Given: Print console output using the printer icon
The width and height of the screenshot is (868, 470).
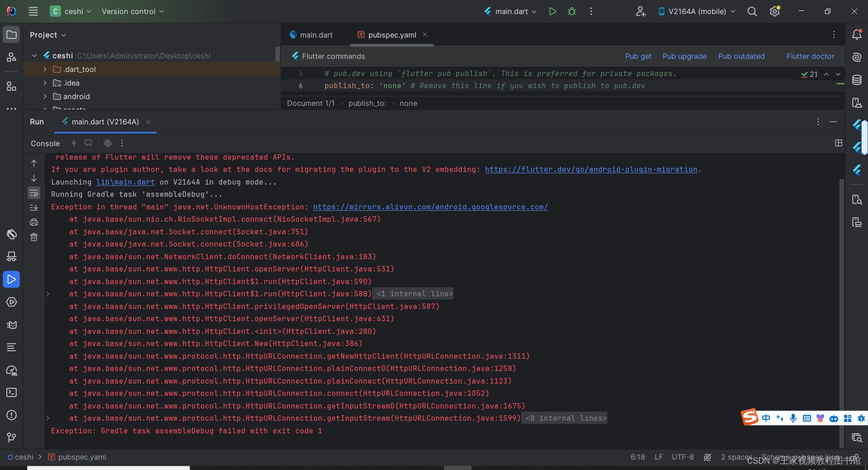Looking at the screenshot, I should (33, 222).
